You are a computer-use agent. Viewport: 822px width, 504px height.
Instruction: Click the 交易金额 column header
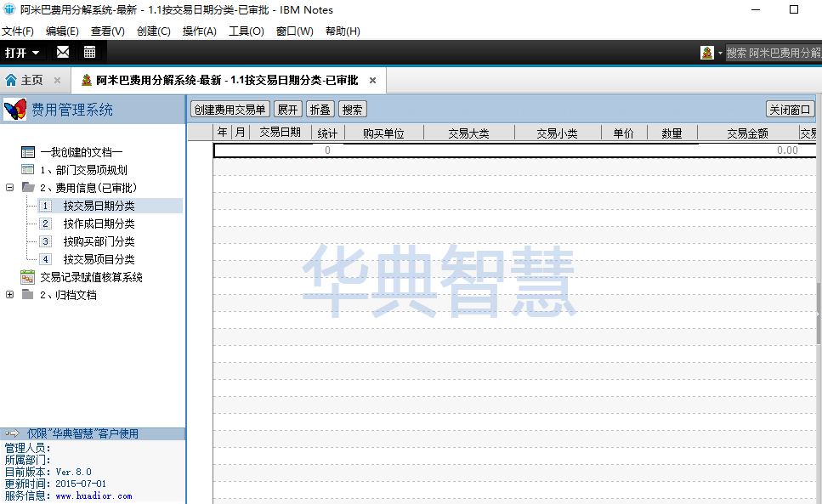tap(747, 133)
